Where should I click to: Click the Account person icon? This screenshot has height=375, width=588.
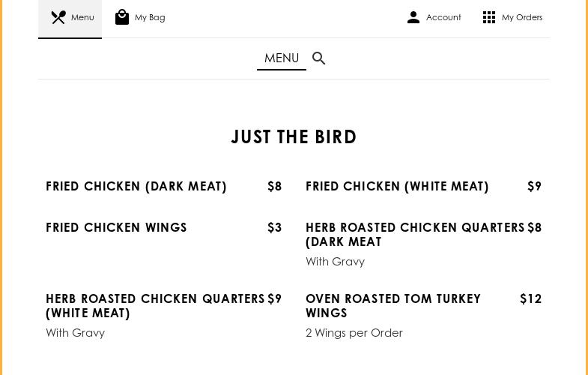pos(413,17)
